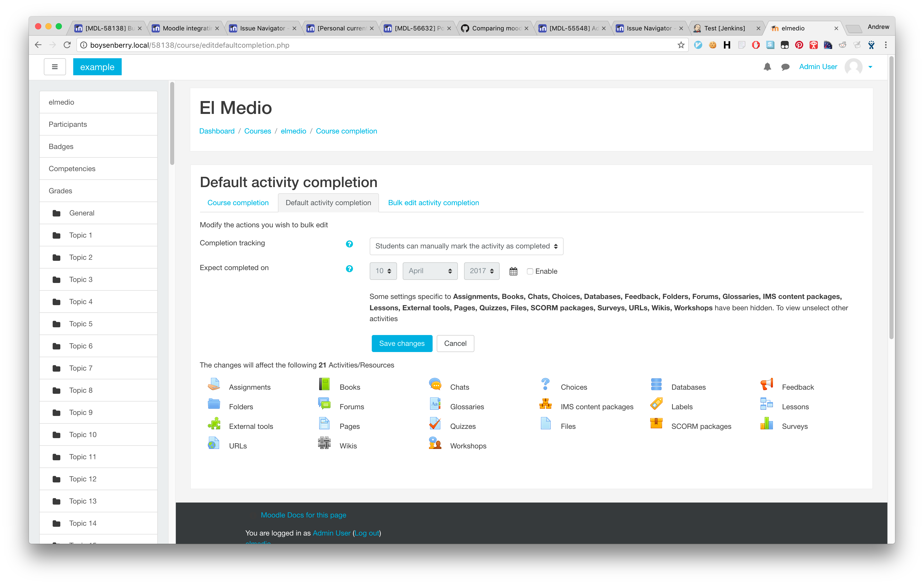Open Competencies in the side navigation
924x585 pixels.
[99, 169]
